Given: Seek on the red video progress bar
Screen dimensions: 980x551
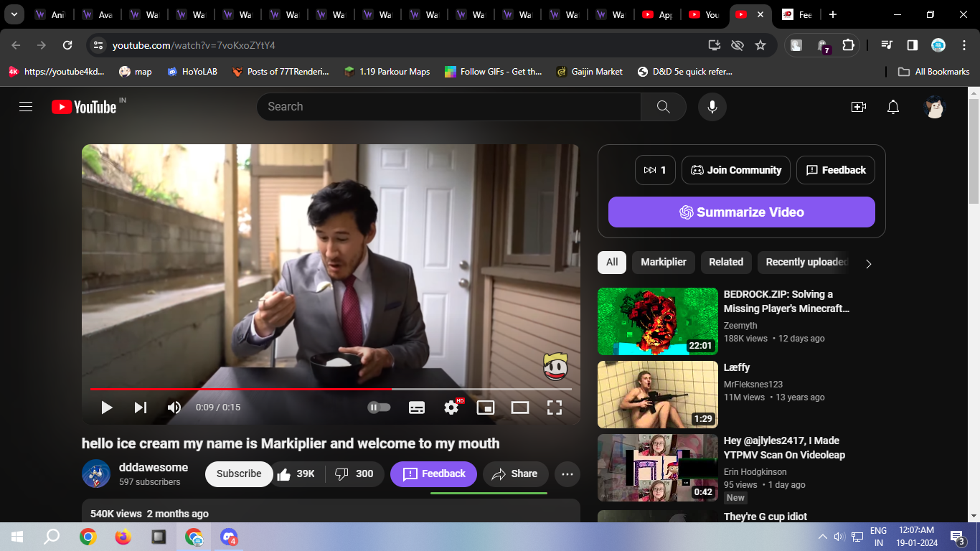Looking at the screenshot, I should tap(331, 389).
